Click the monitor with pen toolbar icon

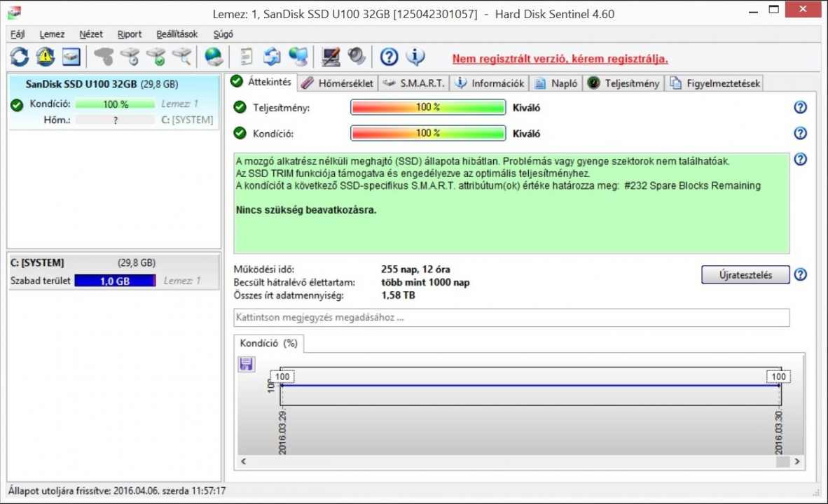tap(331, 57)
